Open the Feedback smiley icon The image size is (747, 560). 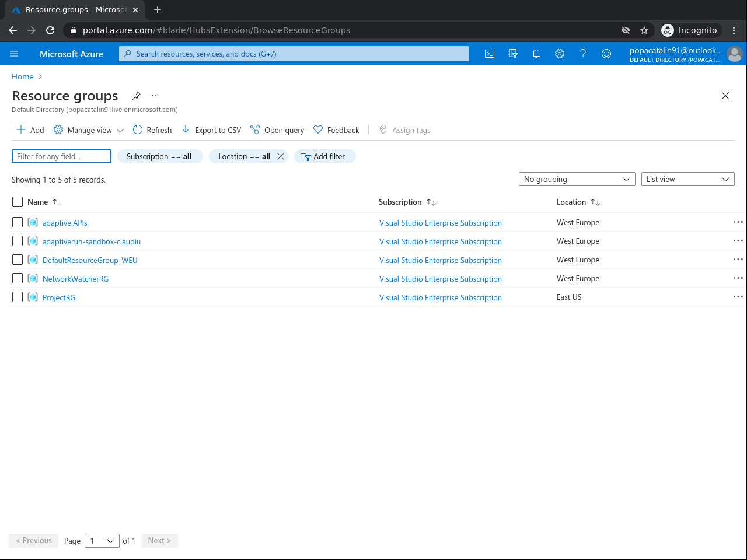606,53
